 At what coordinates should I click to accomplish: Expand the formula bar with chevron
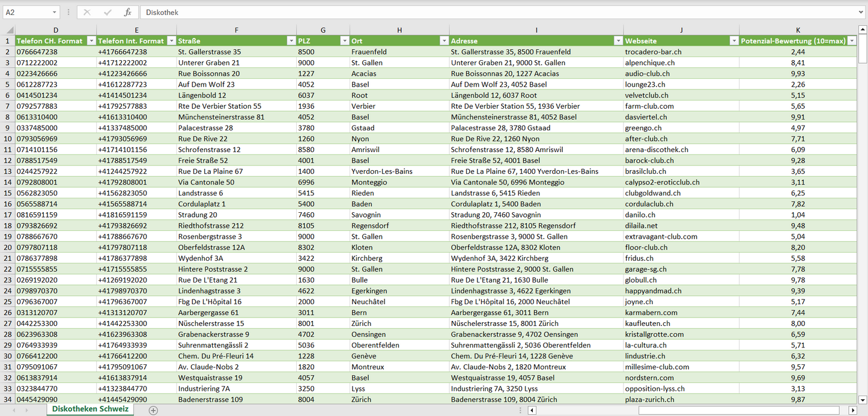tap(861, 12)
